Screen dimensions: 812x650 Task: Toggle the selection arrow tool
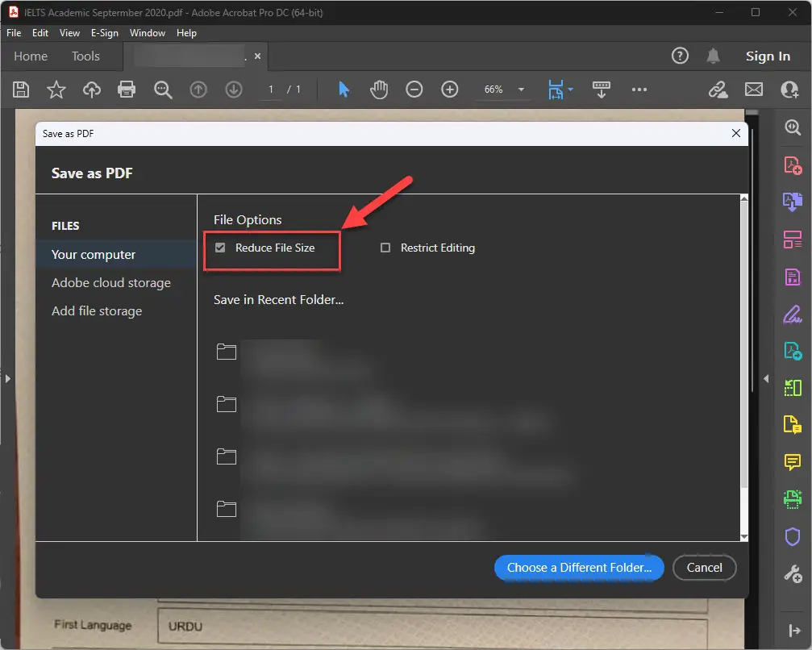342,90
